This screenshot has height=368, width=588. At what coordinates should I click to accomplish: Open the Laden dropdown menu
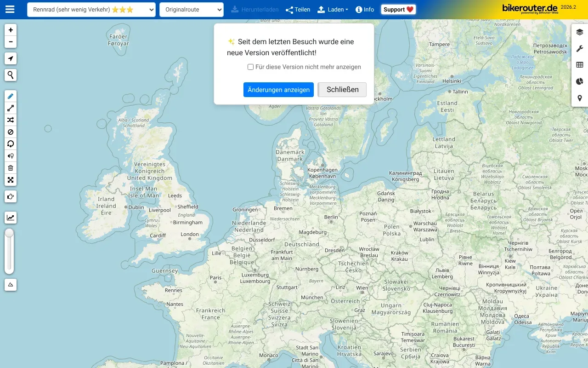click(333, 10)
